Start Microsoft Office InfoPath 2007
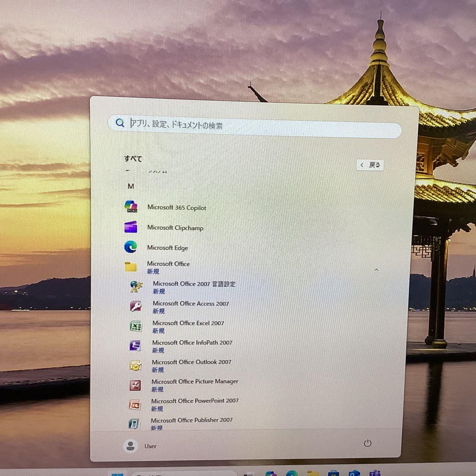 pyautogui.click(x=192, y=342)
